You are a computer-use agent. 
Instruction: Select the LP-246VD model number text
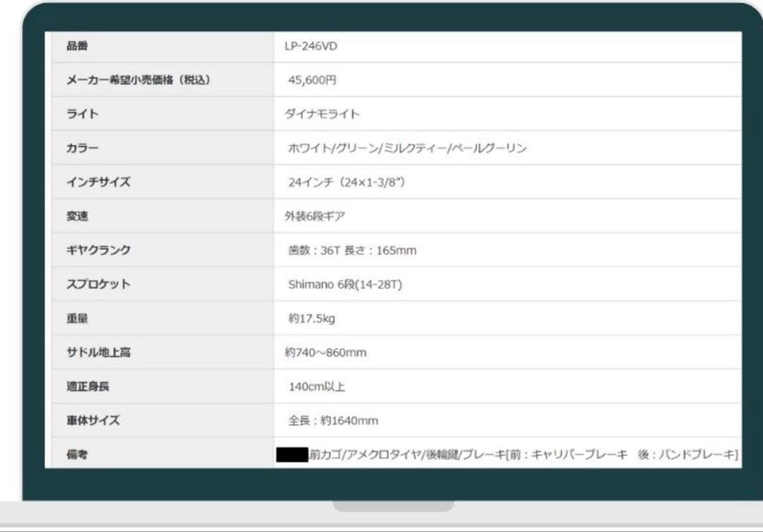(311, 47)
